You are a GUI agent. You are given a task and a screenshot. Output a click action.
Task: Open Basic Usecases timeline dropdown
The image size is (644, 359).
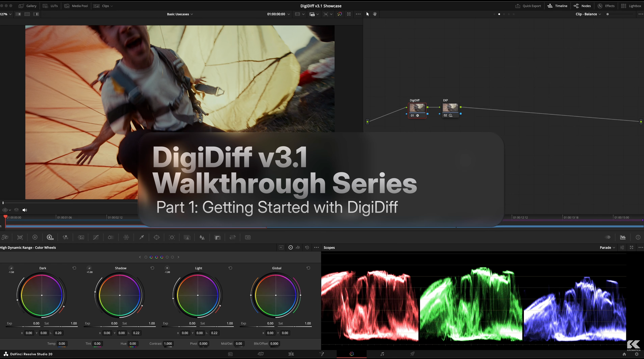tap(180, 14)
